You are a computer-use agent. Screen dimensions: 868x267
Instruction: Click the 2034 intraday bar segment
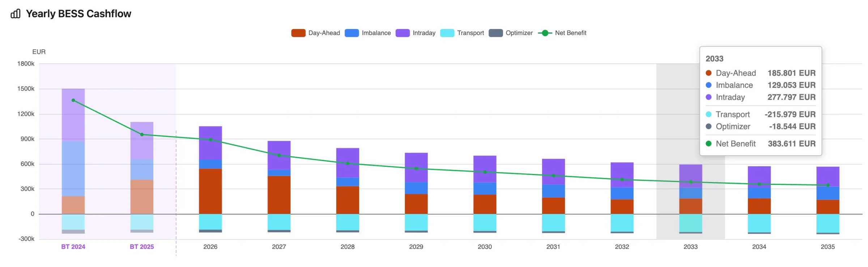(759, 177)
